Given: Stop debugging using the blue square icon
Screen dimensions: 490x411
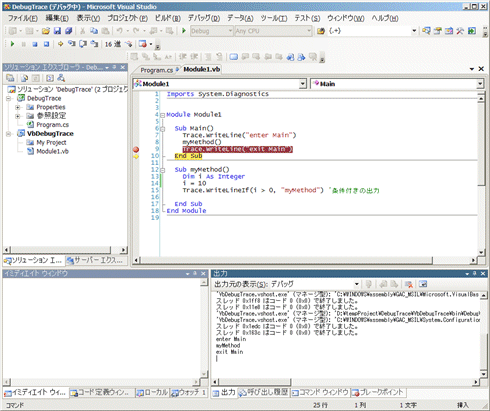Looking at the screenshot, I should 35,44.
